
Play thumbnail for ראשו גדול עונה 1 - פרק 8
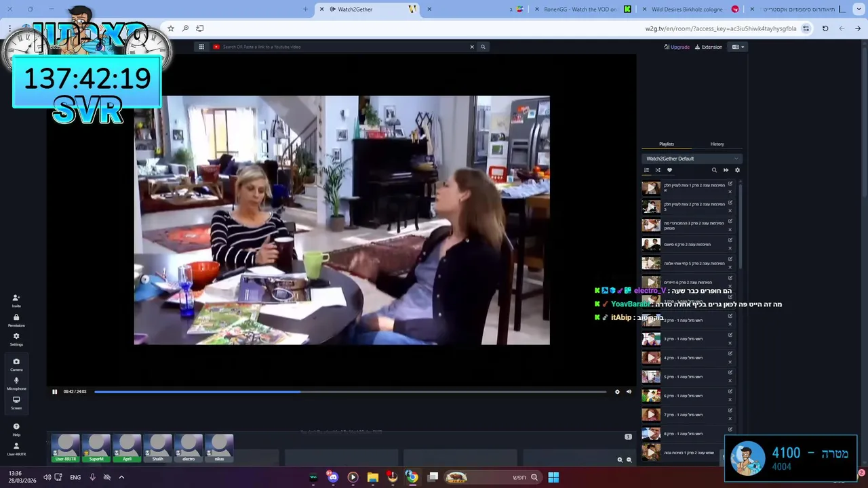tap(651, 433)
